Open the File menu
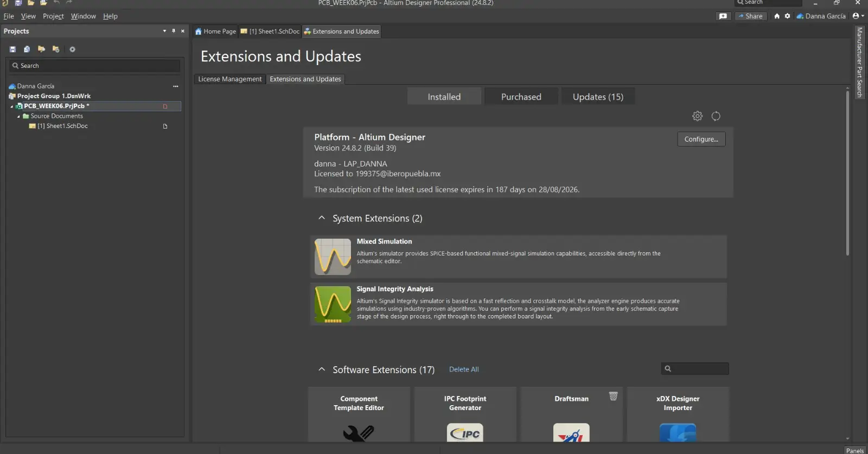This screenshot has height=454, width=868. (9, 16)
